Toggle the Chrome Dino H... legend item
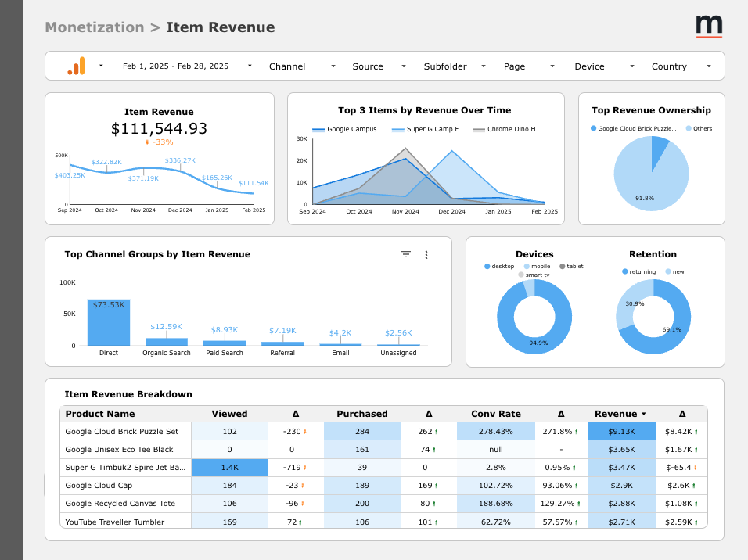This screenshot has height=560, width=748. (506, 129)
